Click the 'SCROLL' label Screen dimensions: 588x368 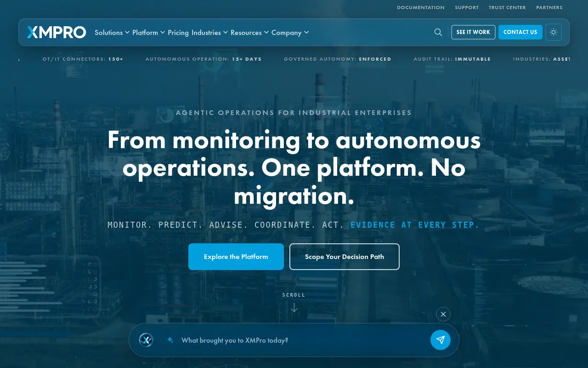pos(294,295)
